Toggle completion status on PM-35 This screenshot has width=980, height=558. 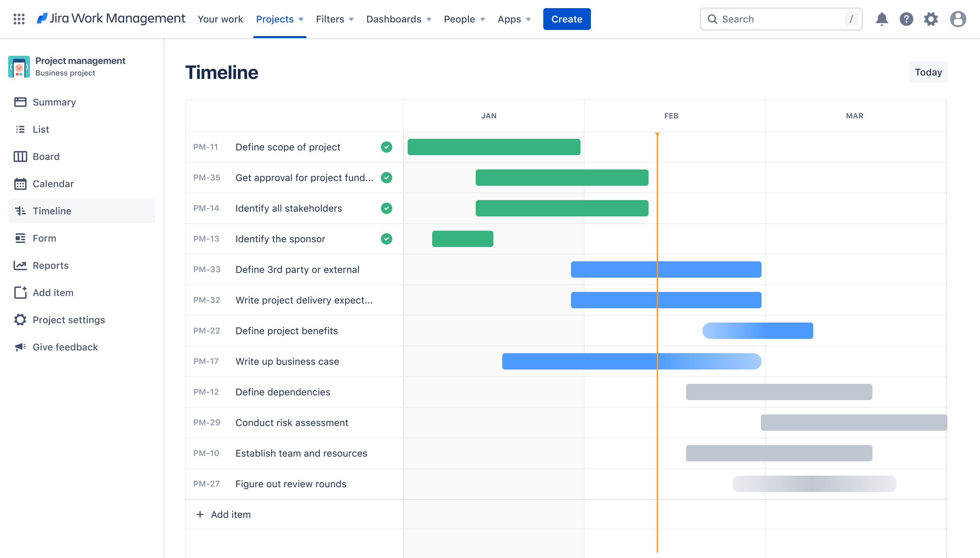coord(387,178)
